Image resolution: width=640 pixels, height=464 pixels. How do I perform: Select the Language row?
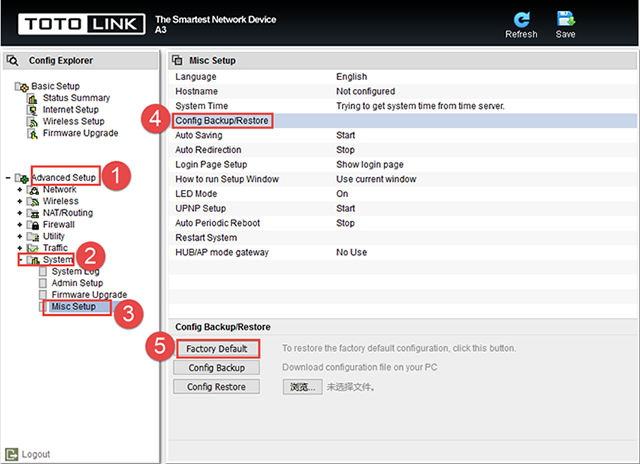(x=402, y=77)
